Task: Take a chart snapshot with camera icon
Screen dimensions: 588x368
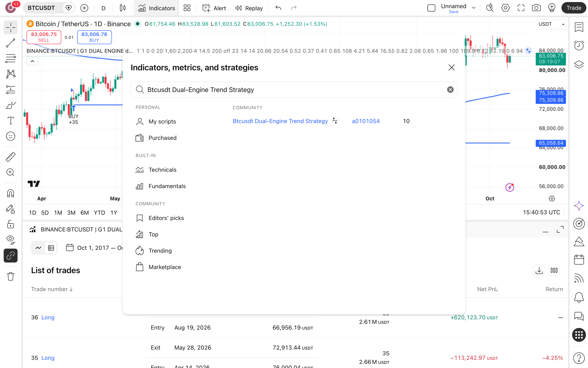Action: [536, 8]
